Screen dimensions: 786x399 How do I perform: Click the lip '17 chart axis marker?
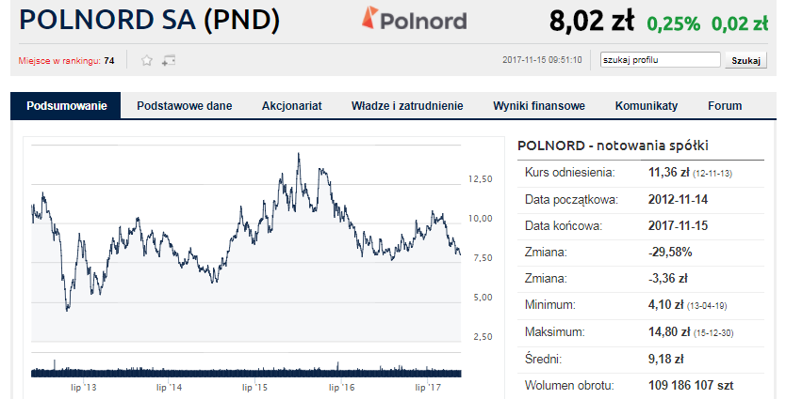(x=428, y=387)
